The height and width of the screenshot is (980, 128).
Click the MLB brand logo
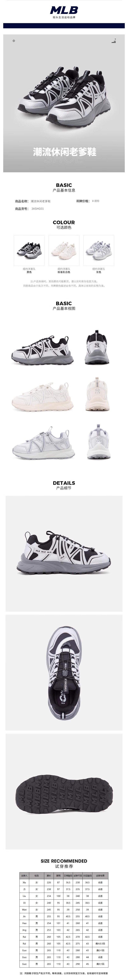click(64, 10)
